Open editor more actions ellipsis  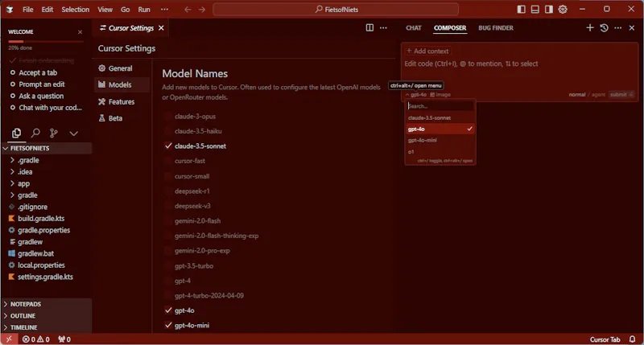(383, 27)
